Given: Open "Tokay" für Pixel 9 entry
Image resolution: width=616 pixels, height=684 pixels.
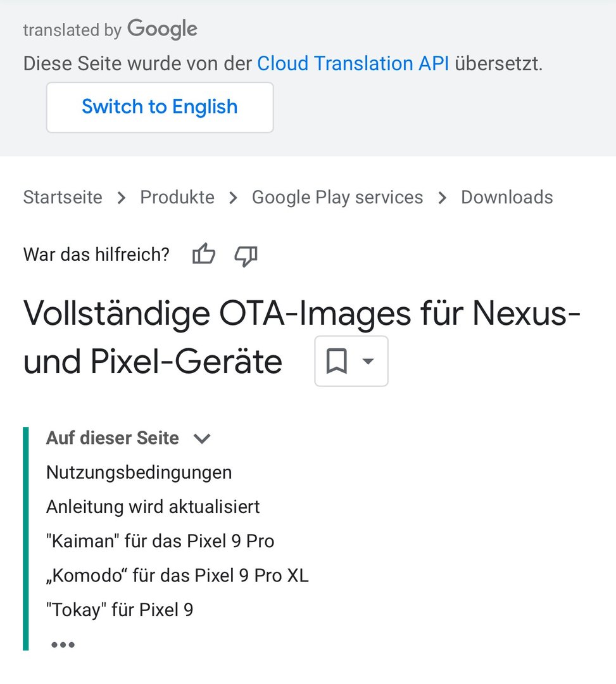Looking at the screenshot, I should click(x=120, y=610).
